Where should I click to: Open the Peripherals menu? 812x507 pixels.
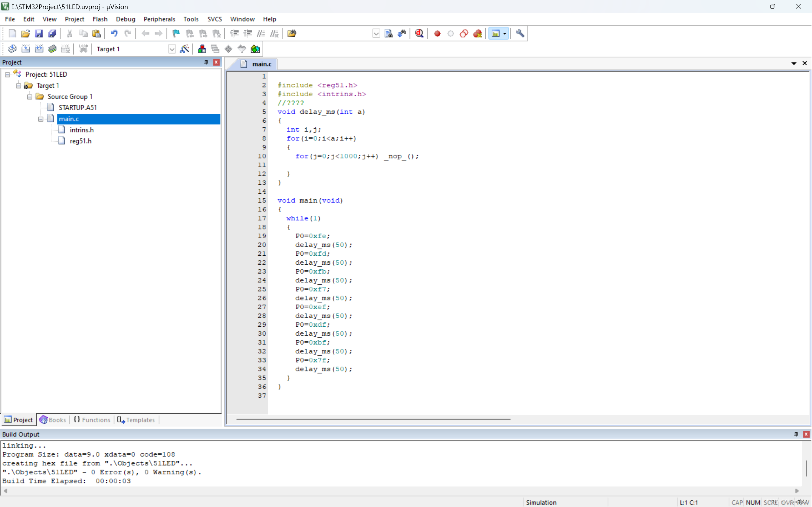click(x=159, y=19)
